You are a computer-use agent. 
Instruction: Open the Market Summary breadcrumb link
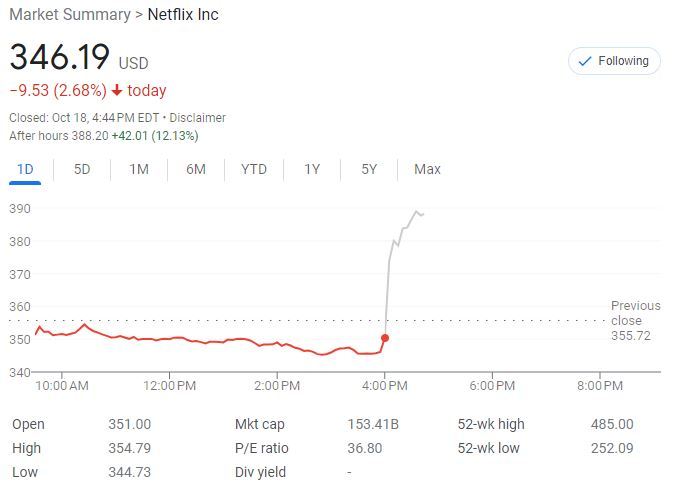coord(69,15)
